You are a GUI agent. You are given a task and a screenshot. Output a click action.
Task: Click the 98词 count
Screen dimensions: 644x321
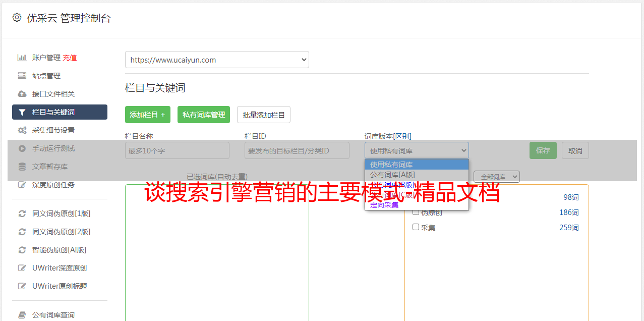571,197
